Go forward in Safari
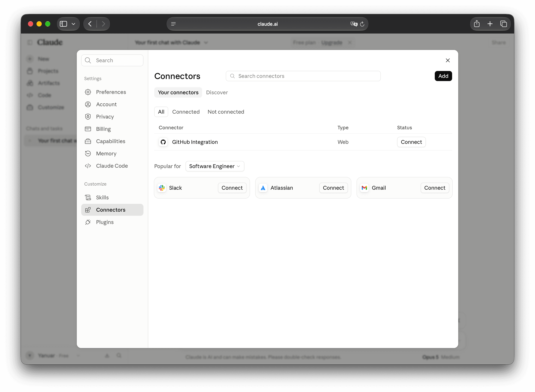Screen dimensions: 535x392 (x=103, y=24)
